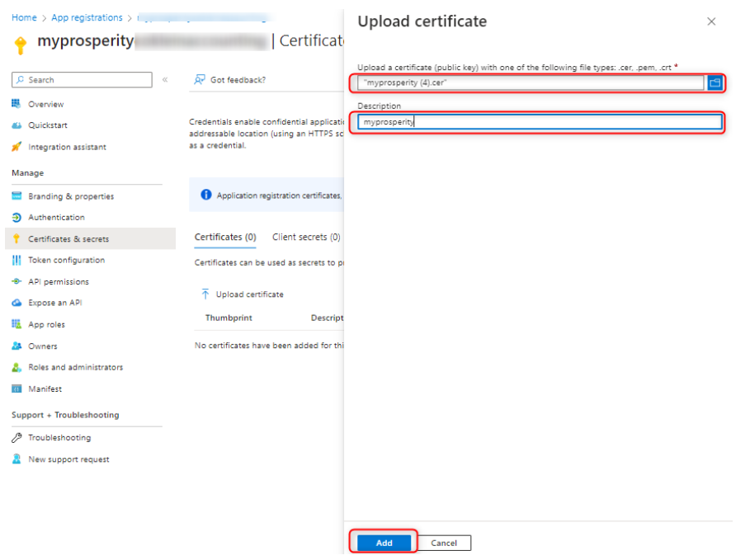The image size is (750, 560).
Task: Click the upload arrow icon beside Upload certificate
Action: tap(205, 294)
